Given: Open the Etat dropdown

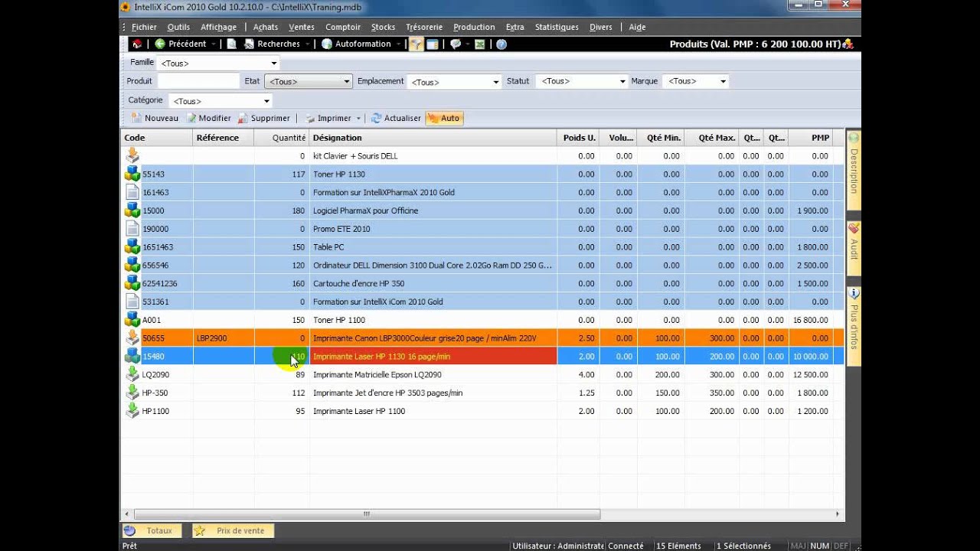Looking at the screenshot, I should pos(346,81).
